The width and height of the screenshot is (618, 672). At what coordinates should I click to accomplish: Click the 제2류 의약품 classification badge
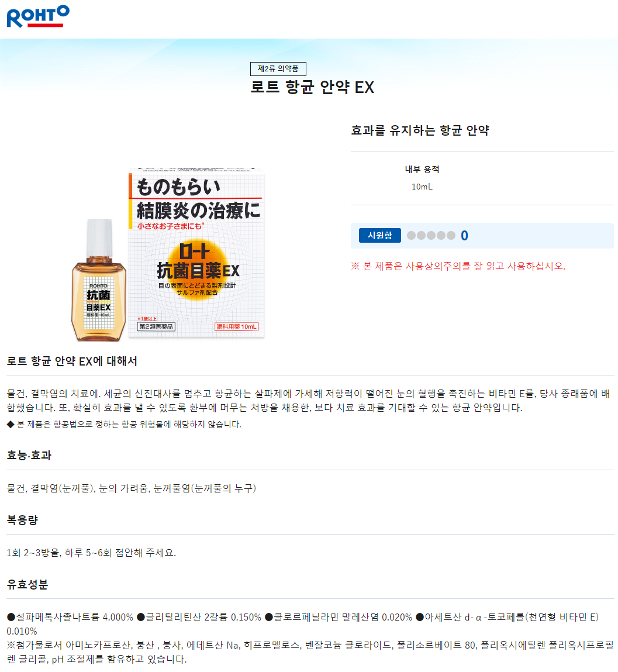click(278, 68)
